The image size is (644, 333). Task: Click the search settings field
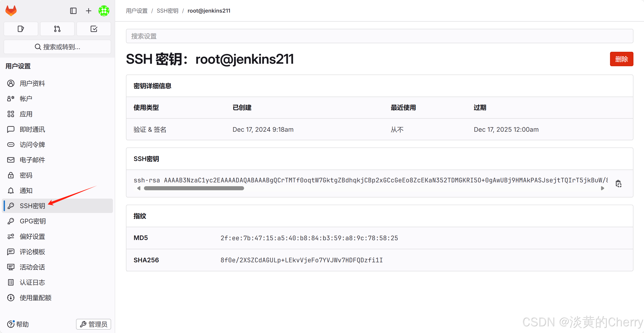point(379,36)
